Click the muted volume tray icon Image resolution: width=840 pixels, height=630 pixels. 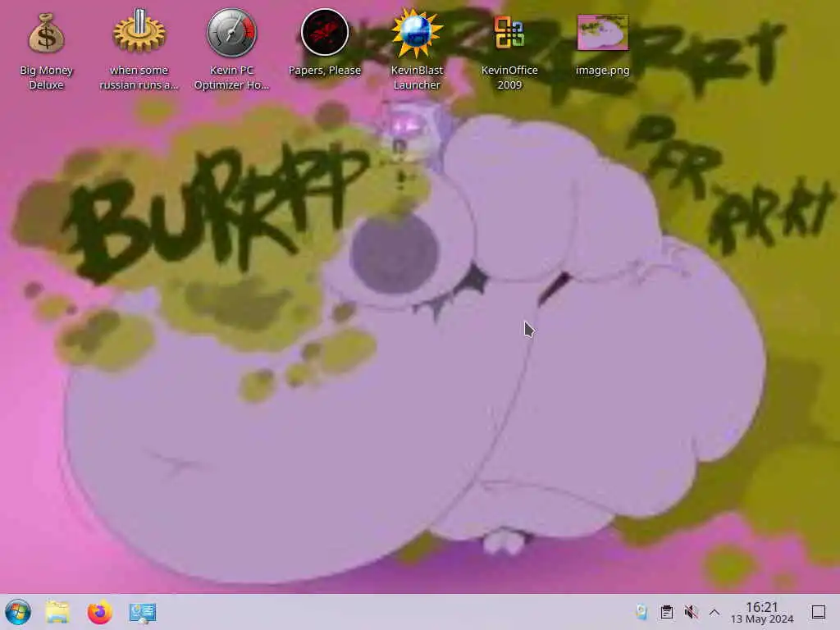point(691,612)
